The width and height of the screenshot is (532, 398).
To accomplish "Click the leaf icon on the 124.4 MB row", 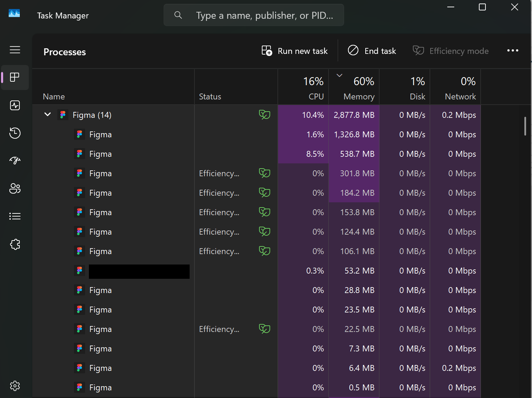I will [x=265, y=231].
